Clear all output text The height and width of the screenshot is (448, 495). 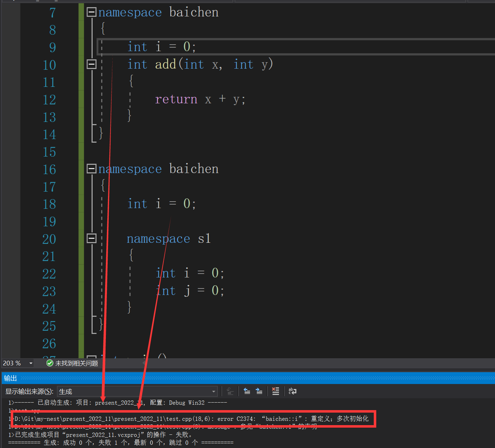pos(275,392)
